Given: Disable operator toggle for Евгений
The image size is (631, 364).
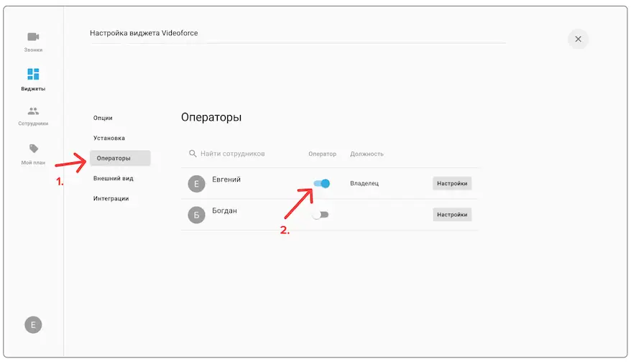Looking at the screenshot, I should [321, 184].
